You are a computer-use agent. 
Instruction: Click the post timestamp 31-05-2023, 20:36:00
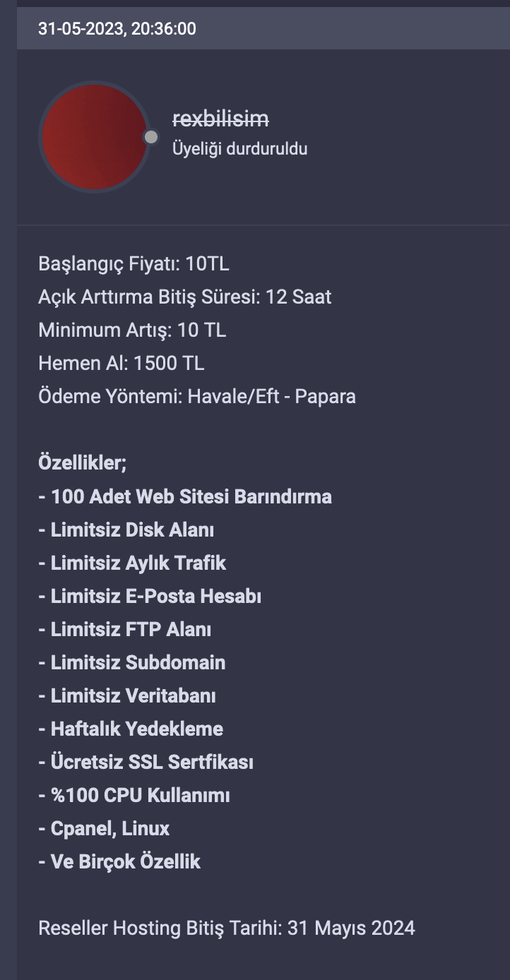pos(117,29)
